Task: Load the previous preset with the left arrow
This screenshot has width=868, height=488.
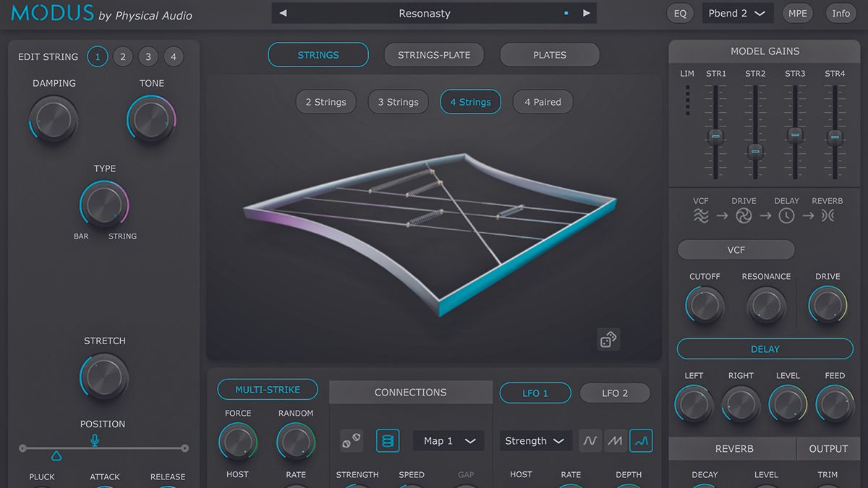Action: point(283,13)
